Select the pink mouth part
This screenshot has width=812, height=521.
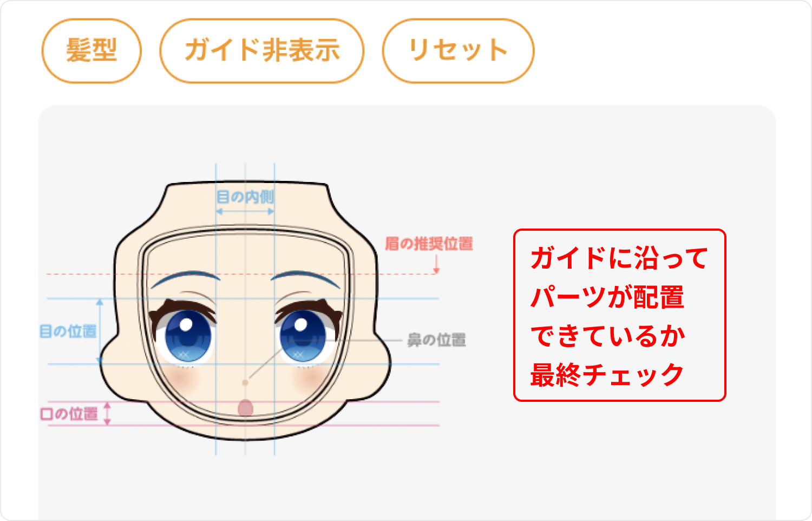click(245, 408)
